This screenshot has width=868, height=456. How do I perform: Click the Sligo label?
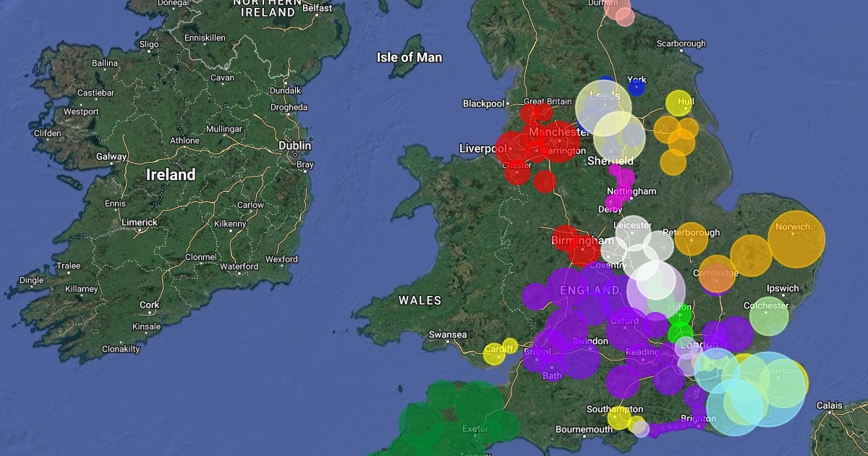149,44
